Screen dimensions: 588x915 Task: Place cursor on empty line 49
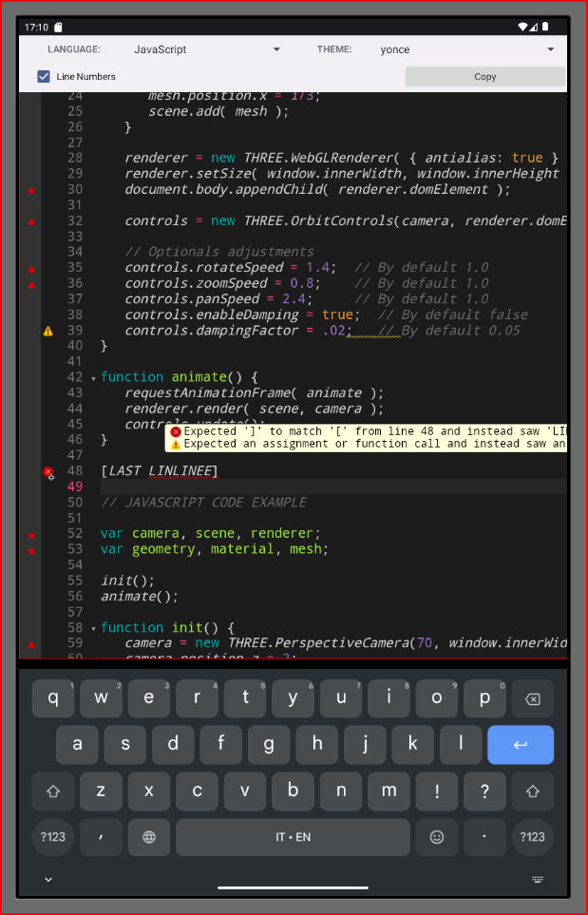pyautogui.click(x=333, y=486)
